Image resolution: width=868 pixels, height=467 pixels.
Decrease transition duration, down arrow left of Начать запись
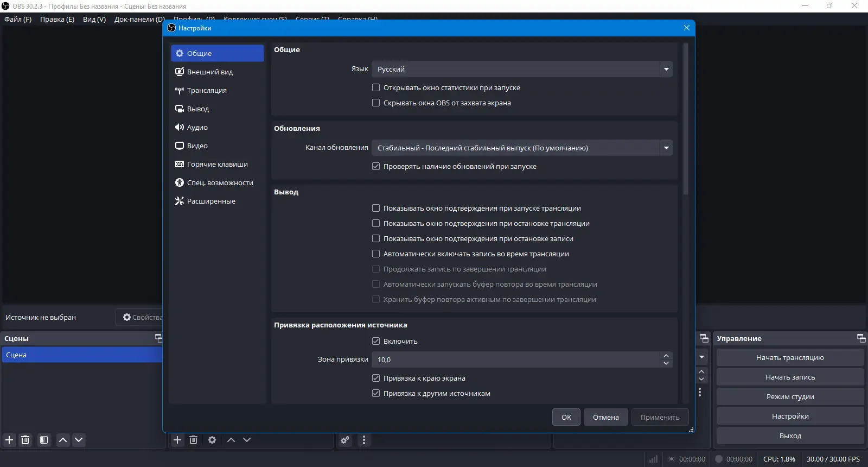coord(702,379)
